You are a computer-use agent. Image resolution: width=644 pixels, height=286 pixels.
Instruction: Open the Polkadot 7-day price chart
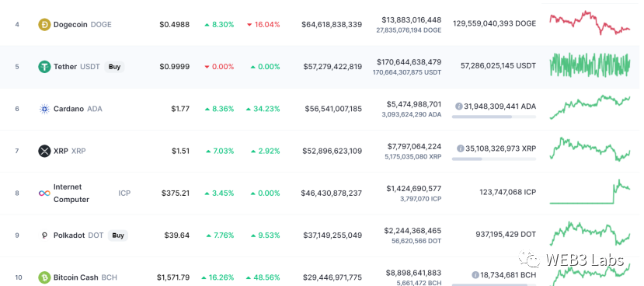590,233
